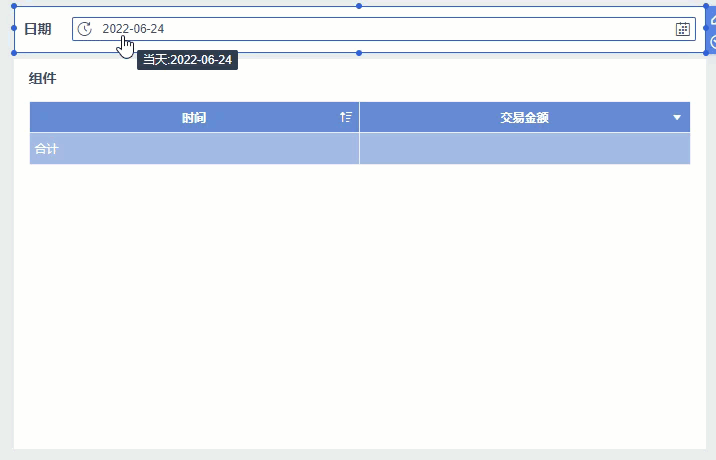Sort by the 时间 column sort icon
Screen dimensions: 716x460
point(346,117)
